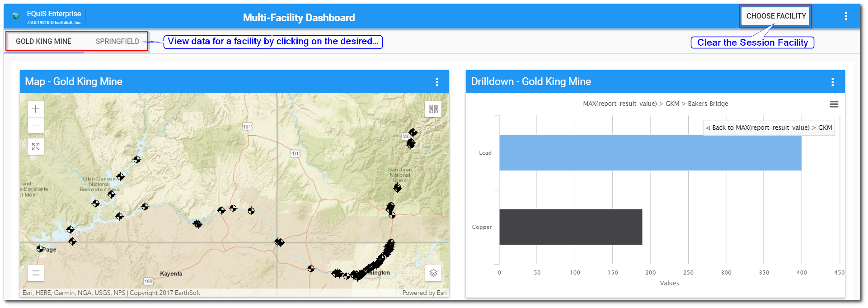
Task: Open the map layers icon
Action: pos(433,273)
